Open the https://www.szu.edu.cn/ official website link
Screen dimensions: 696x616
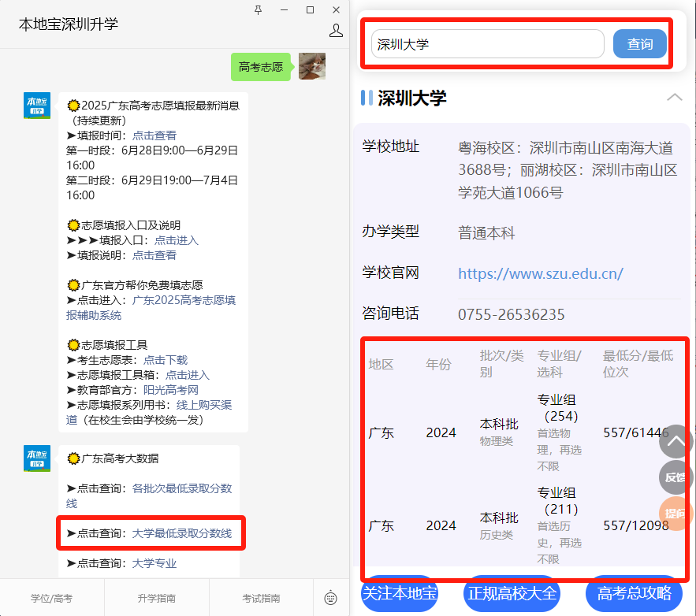point(540,273)
